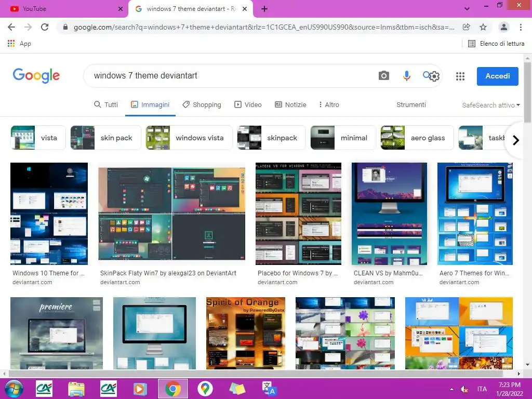Go back to the previous page
The width and height of the screenshot is (532, 399).
[11, 27]
